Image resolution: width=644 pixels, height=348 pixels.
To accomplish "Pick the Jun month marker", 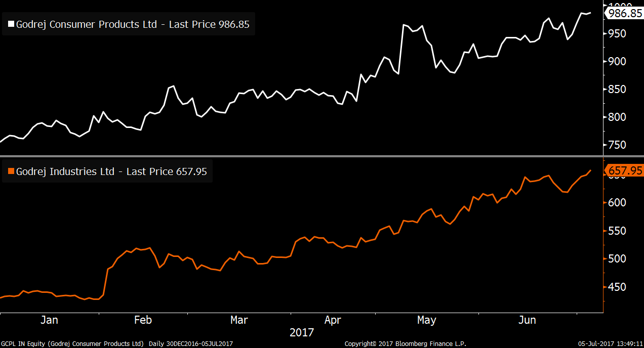I will pyautogui.click(x=528, y=320).
